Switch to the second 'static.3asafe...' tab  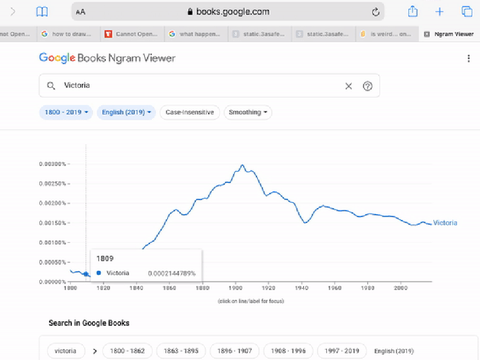point(324,34)
